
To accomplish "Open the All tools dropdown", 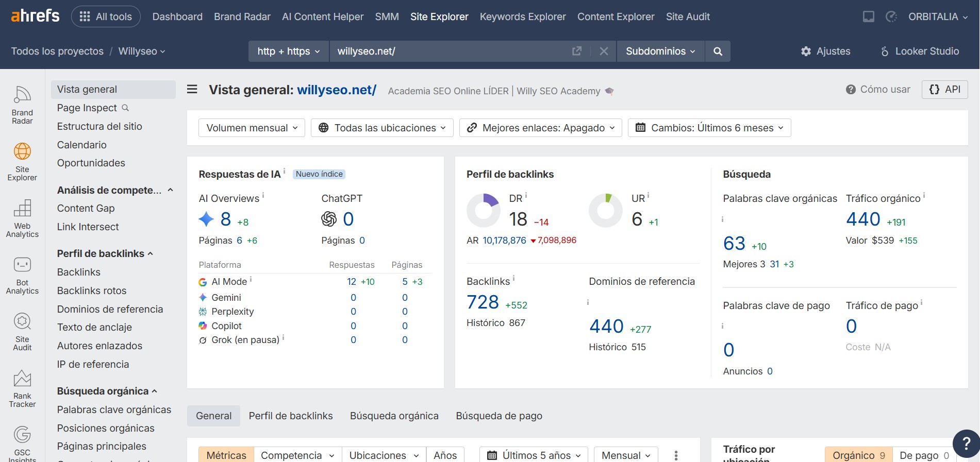I will pyautogui.click(x=106, y=16).
